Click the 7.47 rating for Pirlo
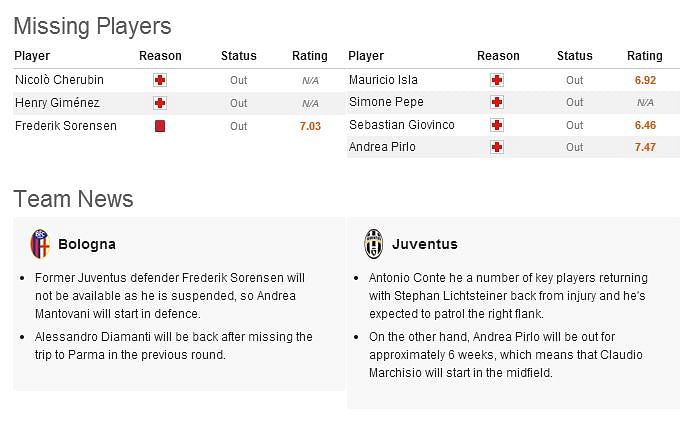Screen dimensions: 682x423 645,147
